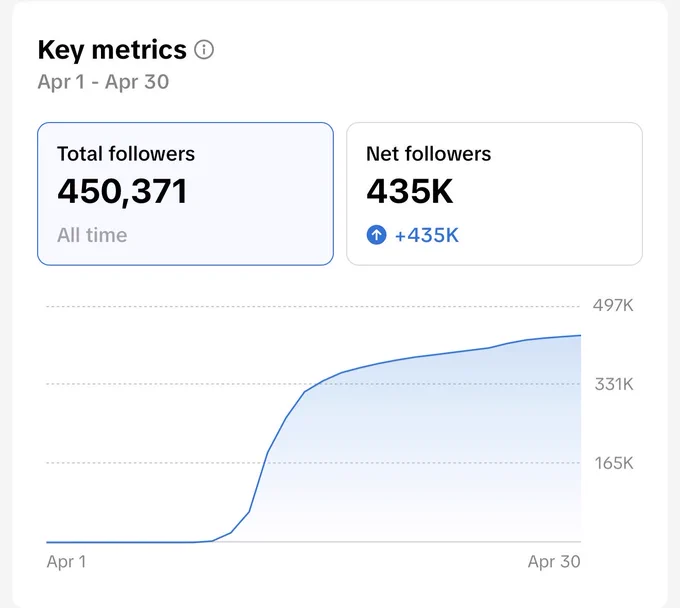Click the chart line's end point at Apr 30
Image resolution: width=680 pixels, height=608 pixels.
580,335
